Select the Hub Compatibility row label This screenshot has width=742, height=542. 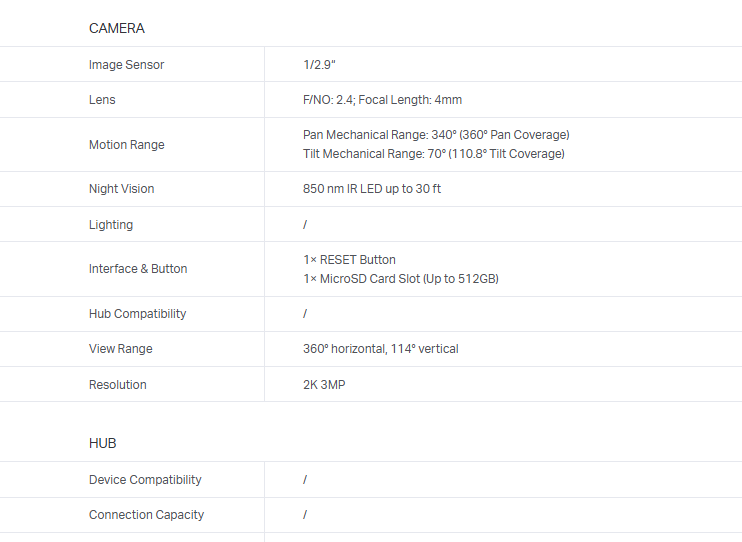point(137,314)
